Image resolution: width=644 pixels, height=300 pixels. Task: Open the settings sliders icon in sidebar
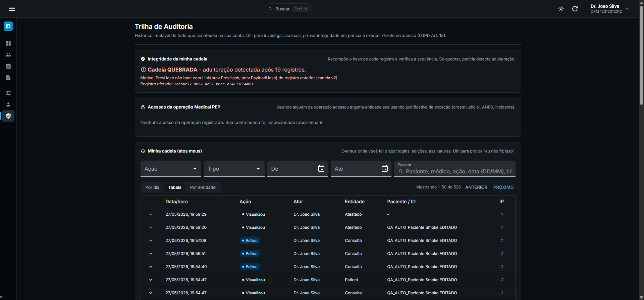pos(8,93)
